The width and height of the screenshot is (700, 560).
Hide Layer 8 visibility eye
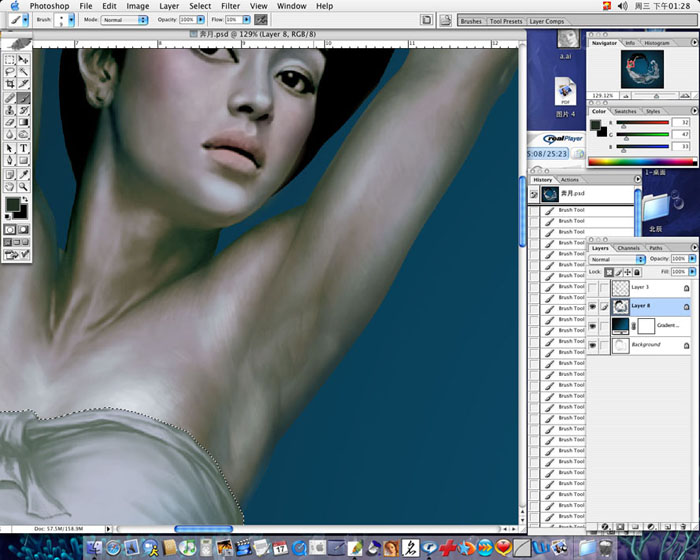pyautogui.click(x=592, y=307)
